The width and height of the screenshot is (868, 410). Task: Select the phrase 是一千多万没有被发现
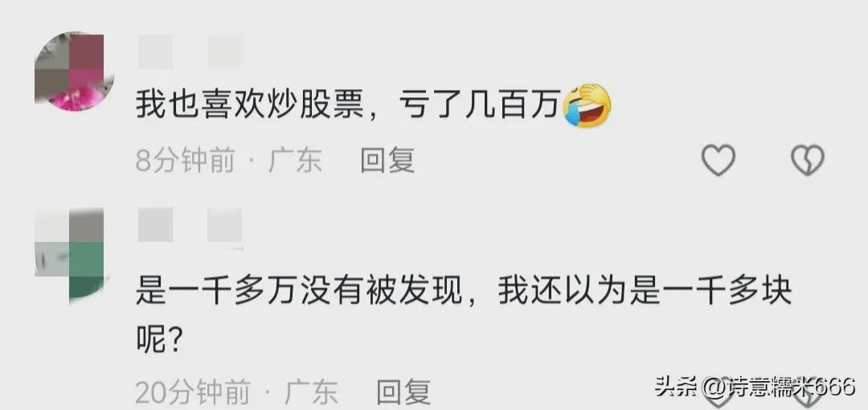click(299, 290)
